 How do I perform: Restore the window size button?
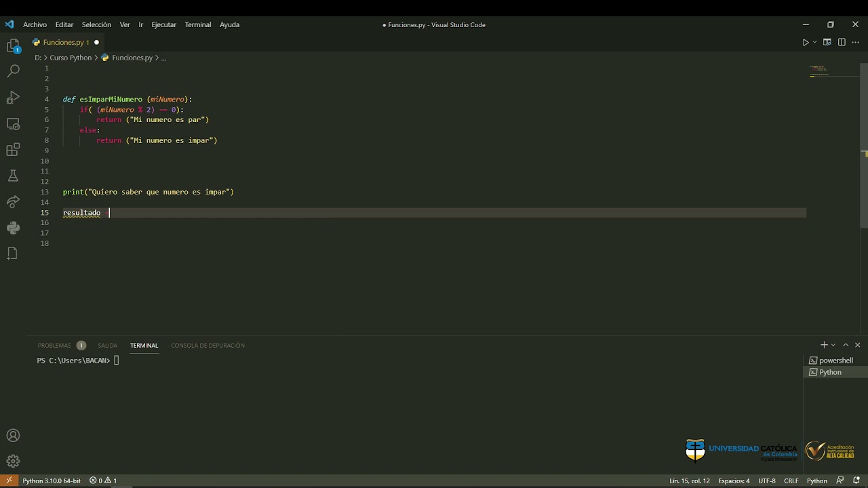pos(830,24)
